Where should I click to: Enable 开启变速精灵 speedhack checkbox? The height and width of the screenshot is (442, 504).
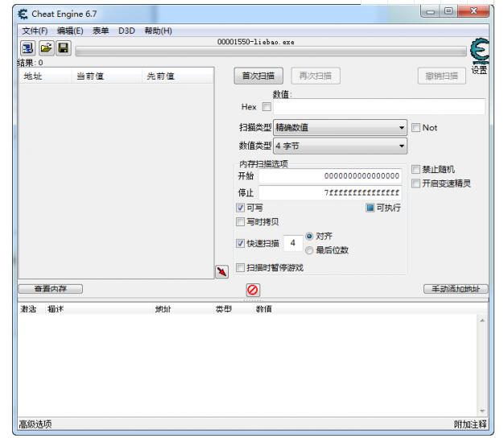coord(415,184)
